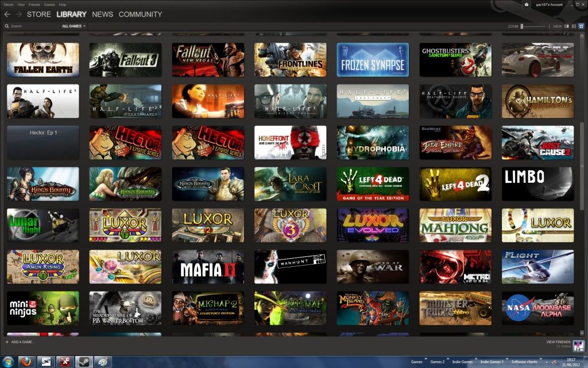Click the search magnifier icon
Viewport: 588px width, 368px height.
[7, 26]
